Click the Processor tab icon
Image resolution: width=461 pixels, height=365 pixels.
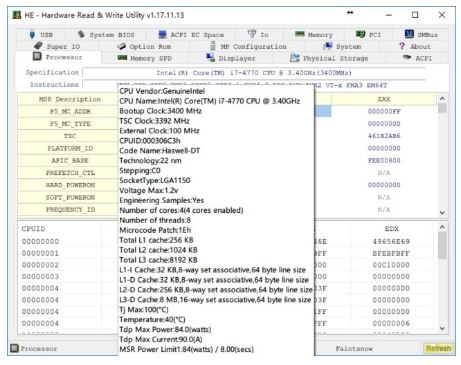[x=37, y=56]
